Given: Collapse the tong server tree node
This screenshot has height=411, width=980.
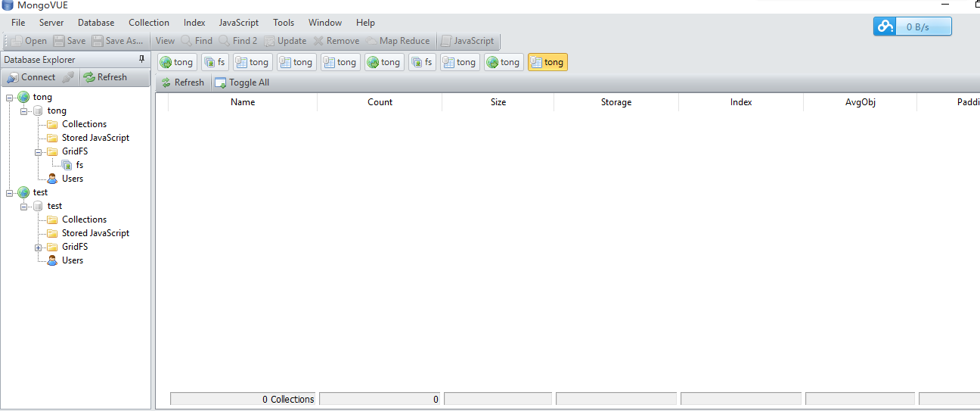Looking at the screenshot, I should (9, 97).
